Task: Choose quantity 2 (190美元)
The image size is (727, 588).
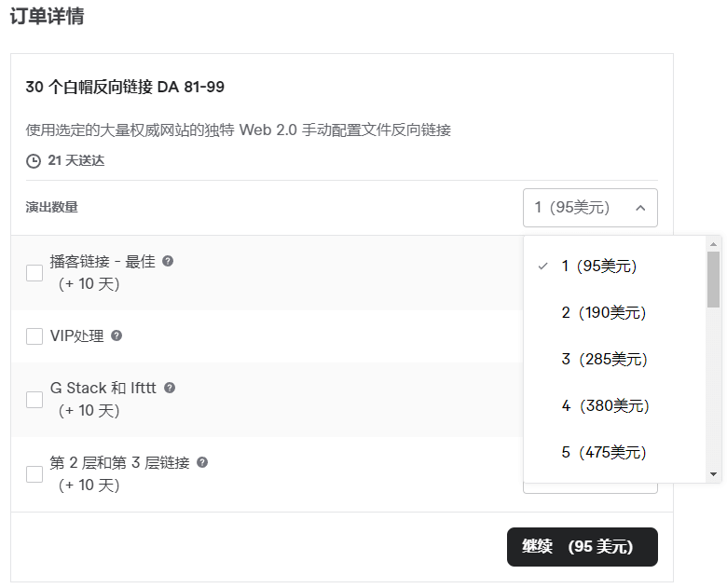Action: tap(615, 312)
